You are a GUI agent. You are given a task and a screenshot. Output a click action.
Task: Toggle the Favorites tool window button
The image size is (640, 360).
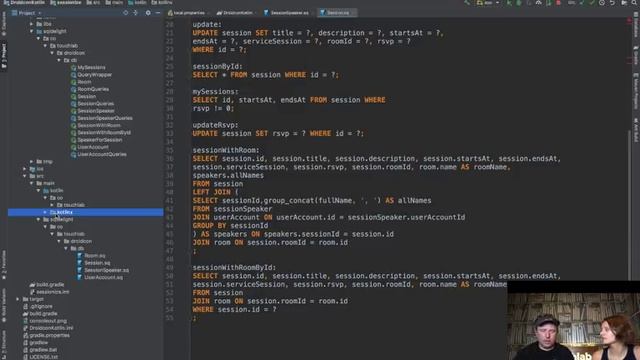pyautogui.click(x=4, y=264)
